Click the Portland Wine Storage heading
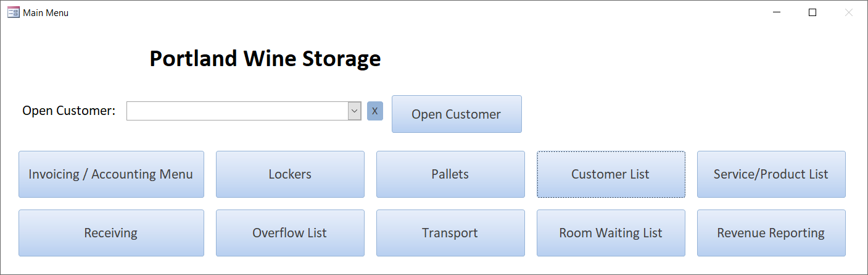Viewport: 868px width, 275px height. 265,59
